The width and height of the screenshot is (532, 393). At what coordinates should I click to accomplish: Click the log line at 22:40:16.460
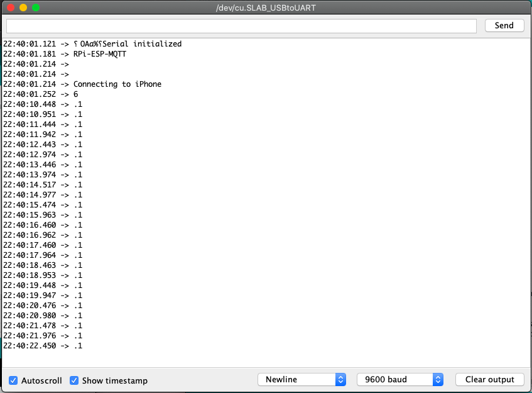pos(43,225)
